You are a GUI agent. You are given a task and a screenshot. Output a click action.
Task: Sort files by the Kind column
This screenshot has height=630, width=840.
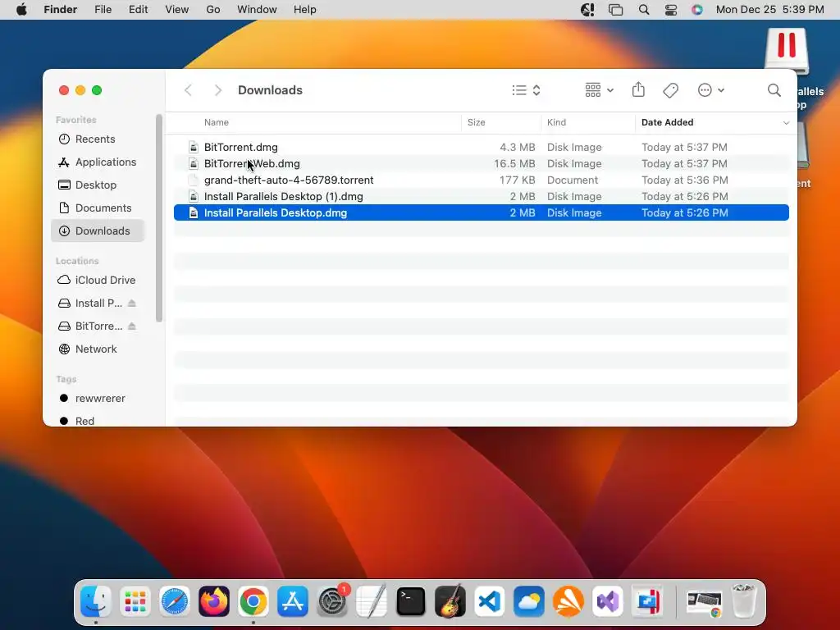click(557, 122)
